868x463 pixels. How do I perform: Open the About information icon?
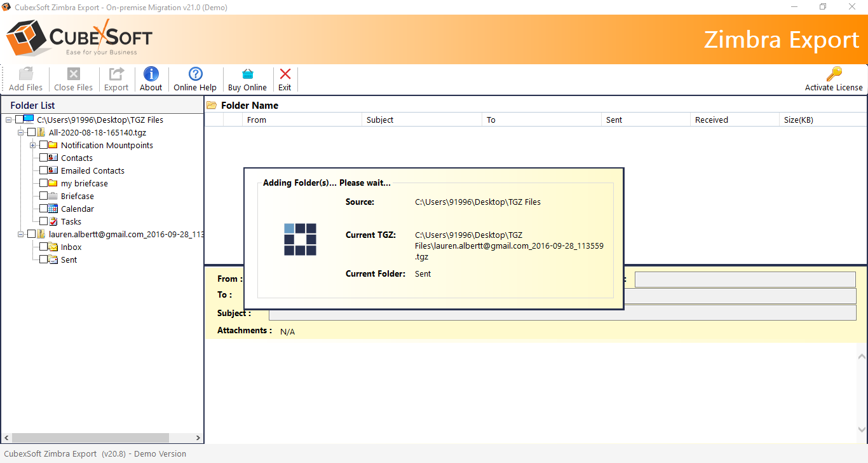click(x=151, y=79)
